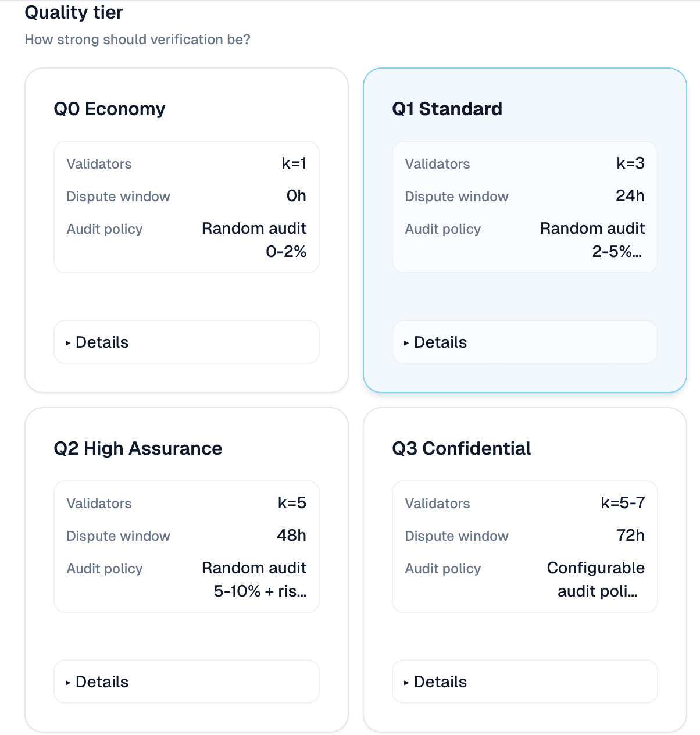Click the Q0 Economy 'Random audit 0-2%' value

coord(255,240)
